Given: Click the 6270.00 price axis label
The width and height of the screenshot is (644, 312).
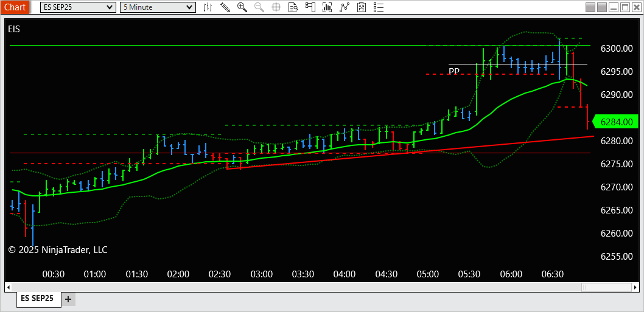Looking at the screenshot, I should pyautogui.click(x=617, y=187).
